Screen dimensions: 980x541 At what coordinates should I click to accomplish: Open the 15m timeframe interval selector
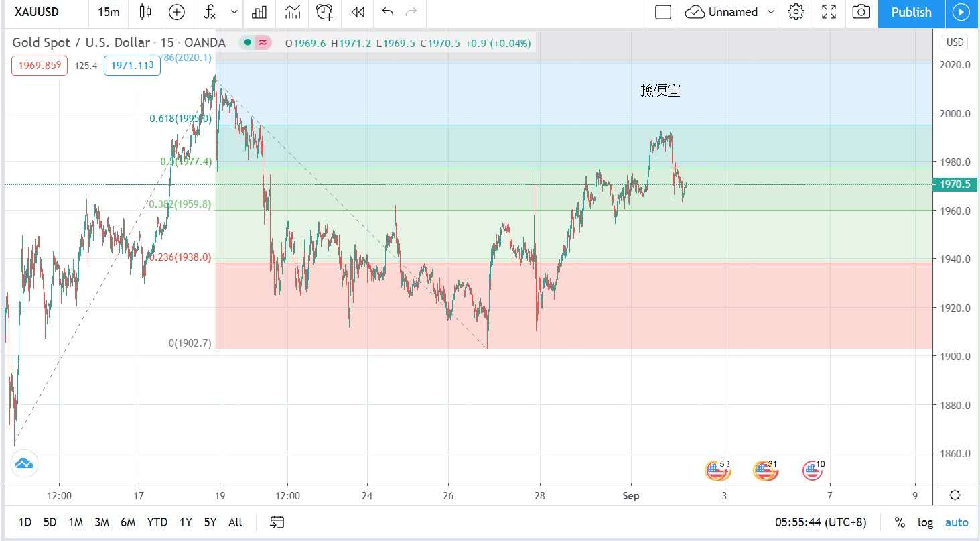[109, 12]
